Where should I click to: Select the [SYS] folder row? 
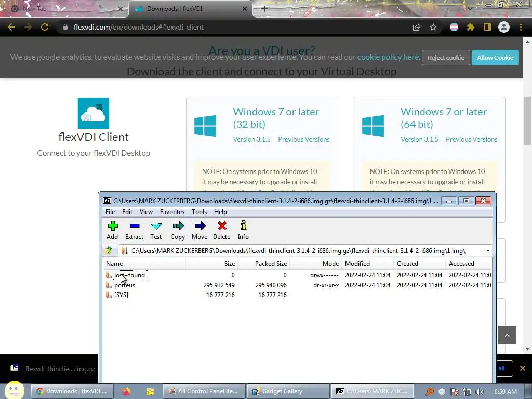[298, 295]
